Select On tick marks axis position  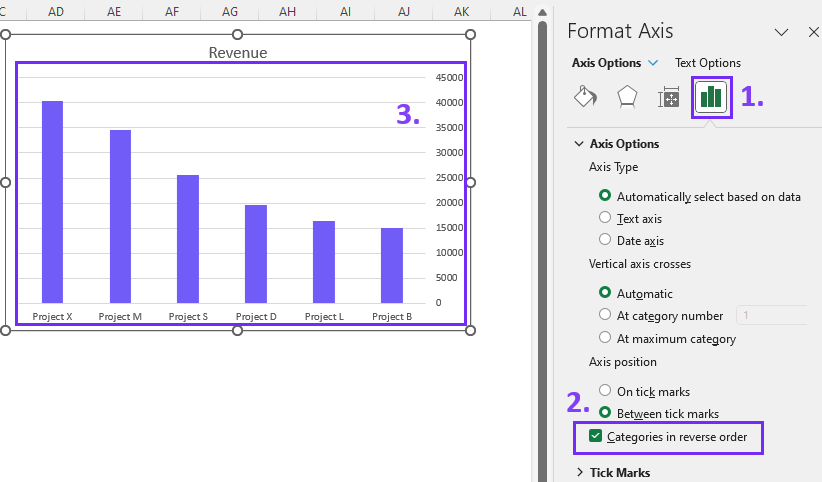605,390
